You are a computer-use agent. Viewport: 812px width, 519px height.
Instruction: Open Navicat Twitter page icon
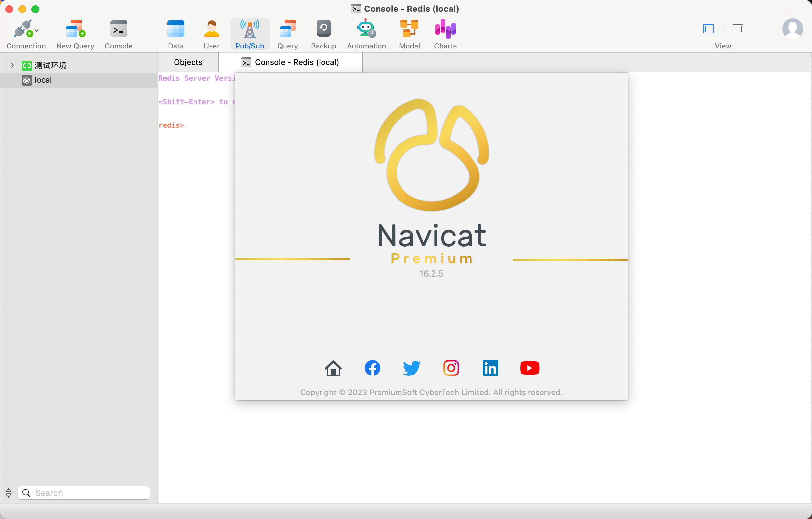pyautogui.click(x=412, y=368)
